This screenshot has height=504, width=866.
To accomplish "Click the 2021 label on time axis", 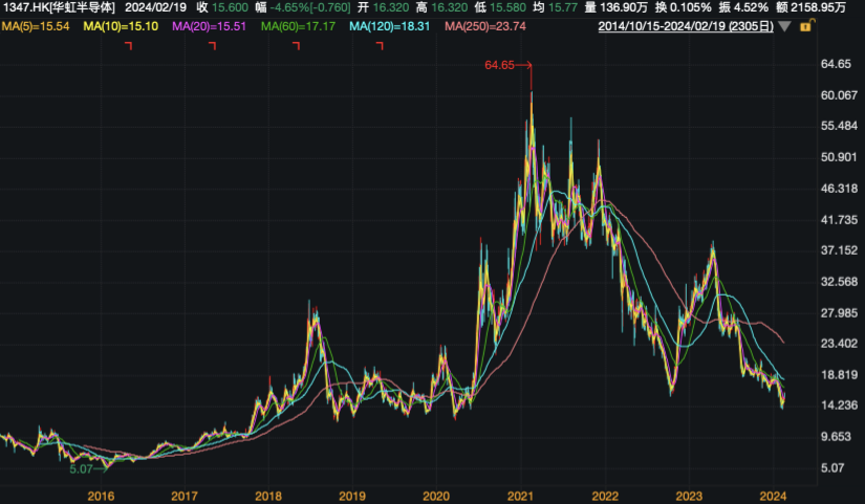I will pos(520,496).
